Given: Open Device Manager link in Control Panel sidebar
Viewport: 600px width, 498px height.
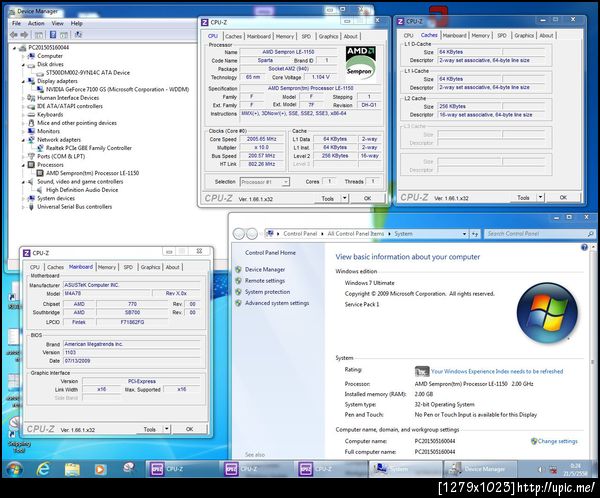Looking at the screenshot, I should (265, 269).
